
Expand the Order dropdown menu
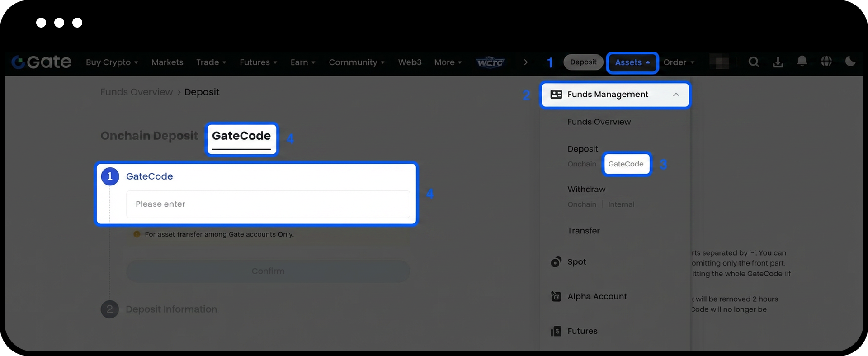pyautogui.click(x=679, y=62)
